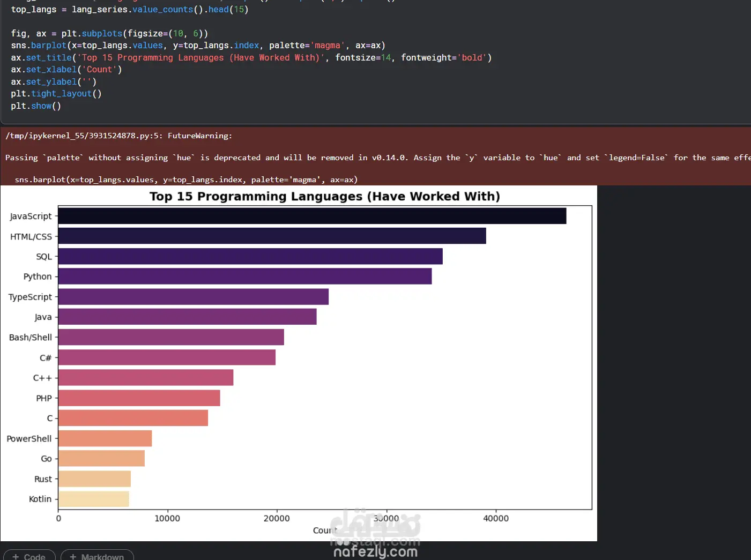Select the HTML/CSS bar

pos(272,236)
